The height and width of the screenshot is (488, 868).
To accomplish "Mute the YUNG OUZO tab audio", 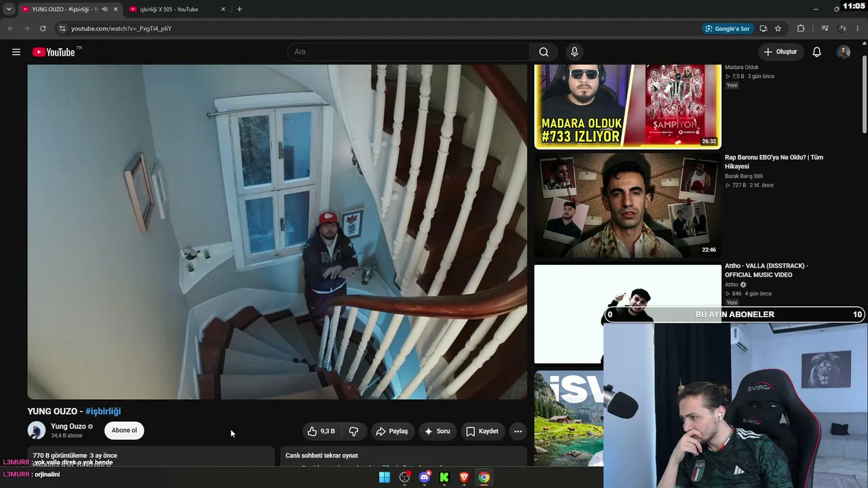I will coord(104,9).
